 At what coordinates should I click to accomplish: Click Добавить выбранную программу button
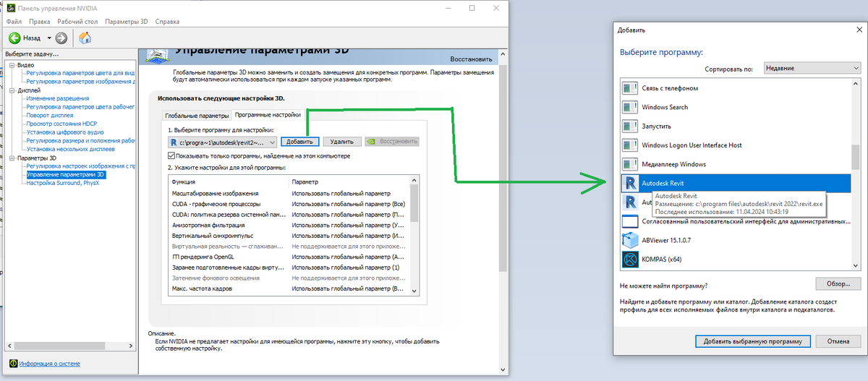click(x=753, y=341)
